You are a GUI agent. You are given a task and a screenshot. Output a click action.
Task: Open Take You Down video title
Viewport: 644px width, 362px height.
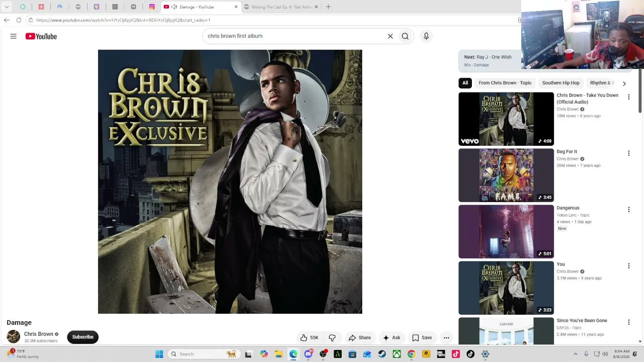[x=587, y=99]
